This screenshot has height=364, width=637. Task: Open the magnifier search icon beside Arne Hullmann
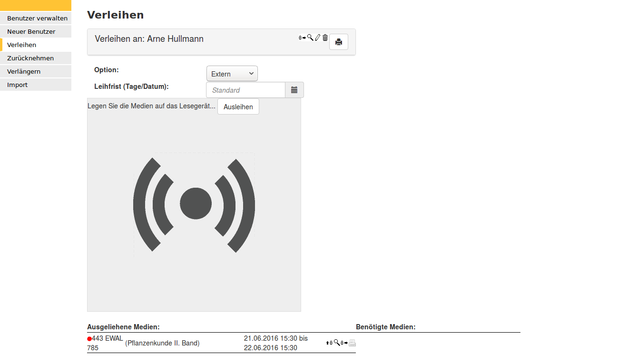point(309,37)
